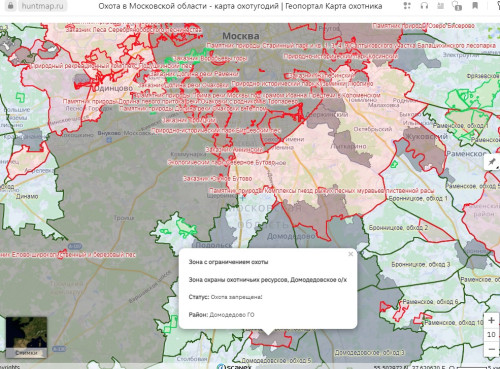Image resolution: width=500 pixels, height=369 pixels.
Task: Click the 'Зона с ограничением охоты' popup heading
Action: [x=228, y=262]
